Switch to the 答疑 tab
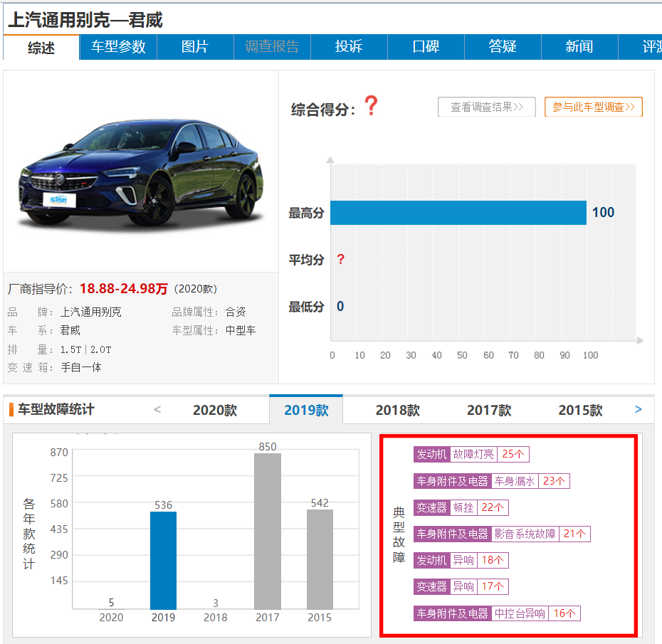The width and height of the screenshot is (662, 644). 503,47
